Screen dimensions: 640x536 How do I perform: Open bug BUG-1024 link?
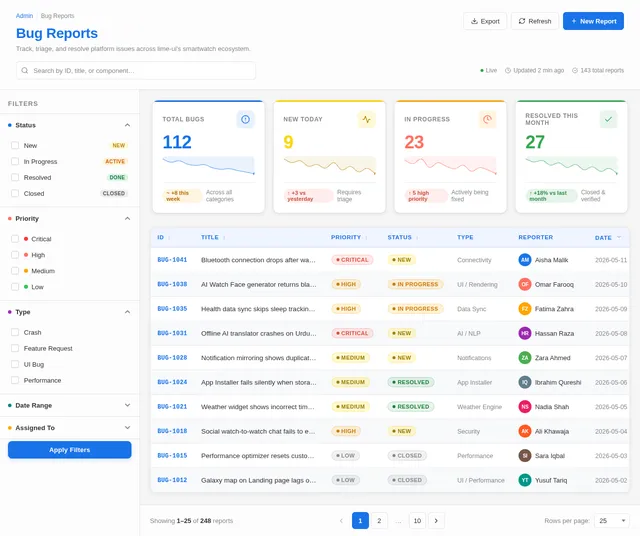172,382
